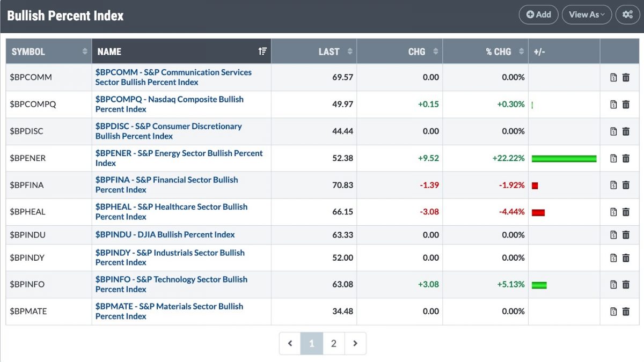The image size is (644, 362).
Task: Click the +/- column header
Action: click(x=564, y=51)
